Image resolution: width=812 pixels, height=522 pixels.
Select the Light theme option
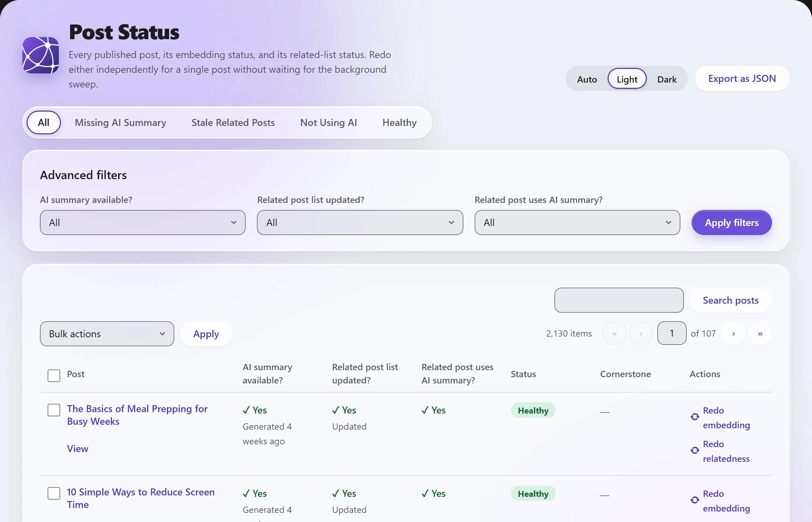click(x=627, y=79)
